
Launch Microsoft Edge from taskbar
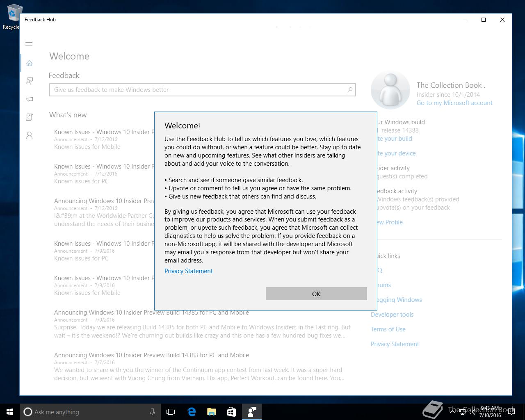(x=192, y=412)
